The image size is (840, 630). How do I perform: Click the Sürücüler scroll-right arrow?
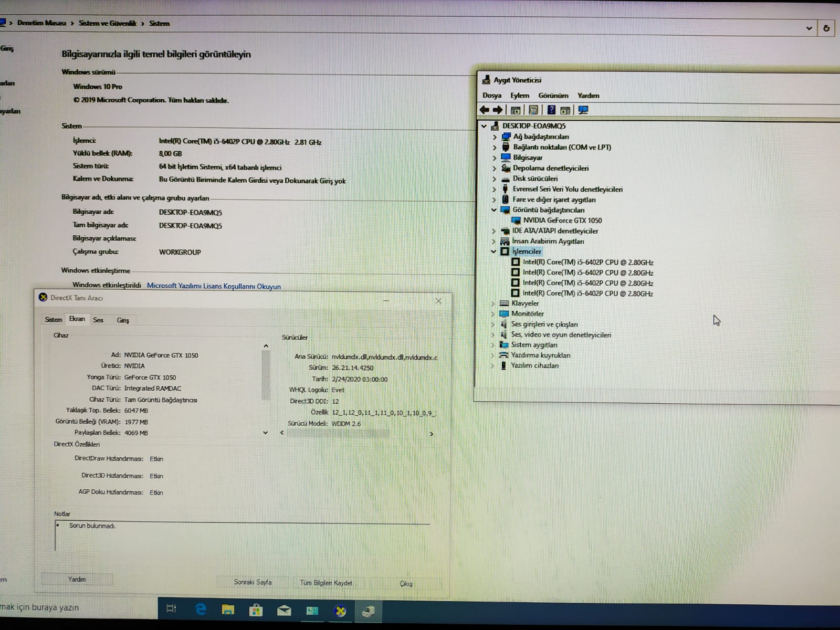432,434
